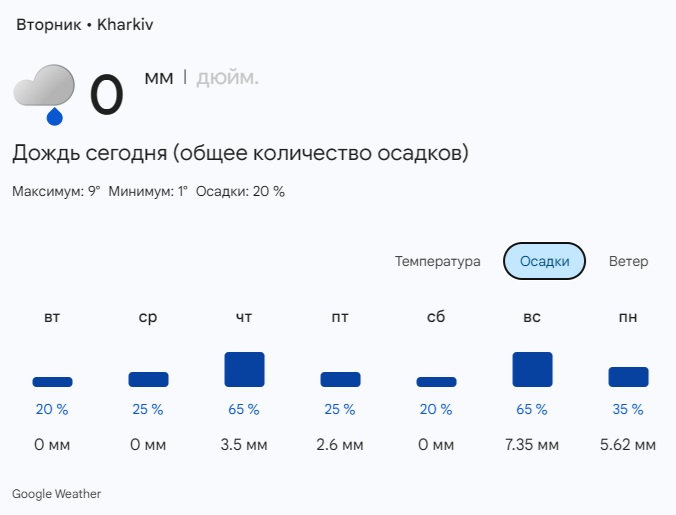The width and height of the screenshot is (676, 515).
Task: Select the вс (Sunday) forecast day
Action: point(532,318)
